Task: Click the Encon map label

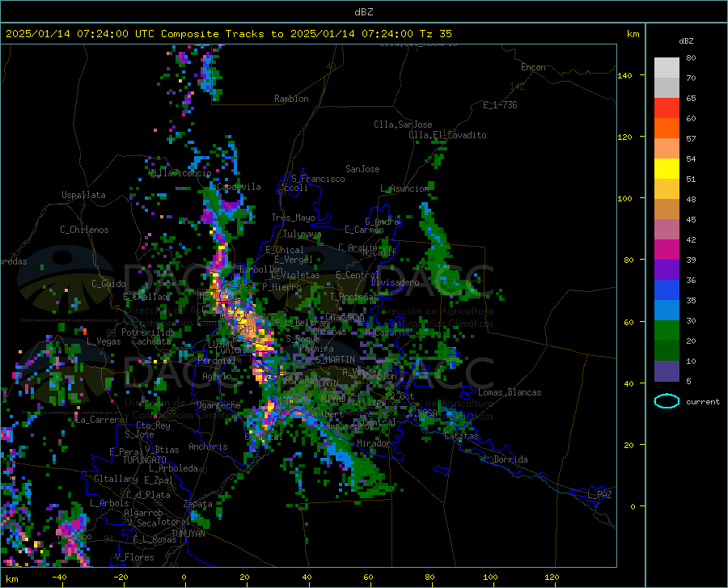Action: 533,67
